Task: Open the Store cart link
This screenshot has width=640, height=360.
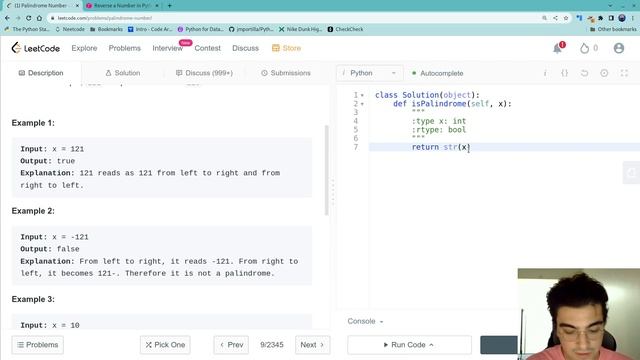Action: (286, 48)
